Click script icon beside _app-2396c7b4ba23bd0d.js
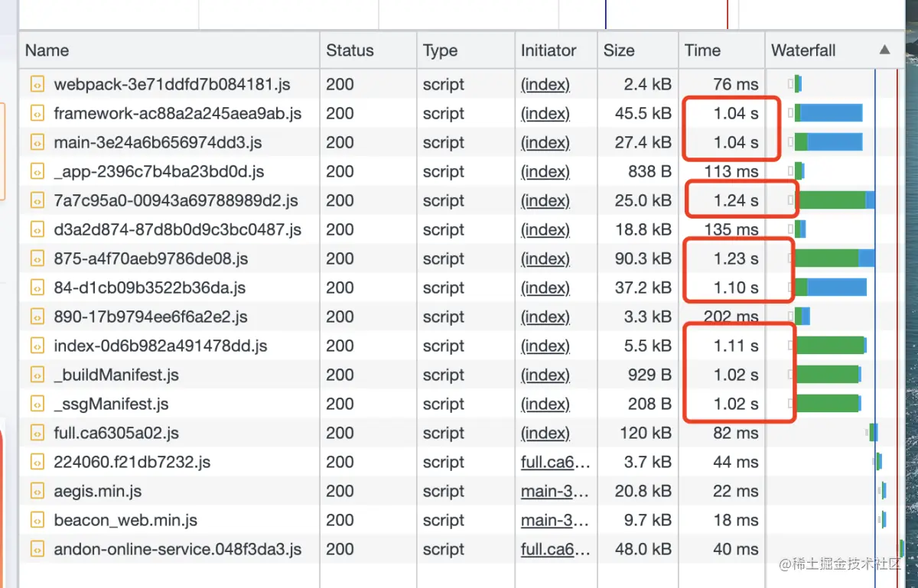The height and width of the screenshot is (588, 918). [x=37, y=171]
